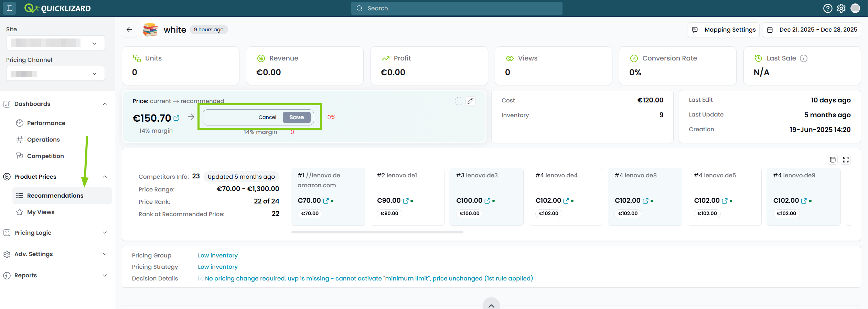This screenshot has height=309, width=868.
Task: Open the competitor table layout icon
Action: point(833,159)
